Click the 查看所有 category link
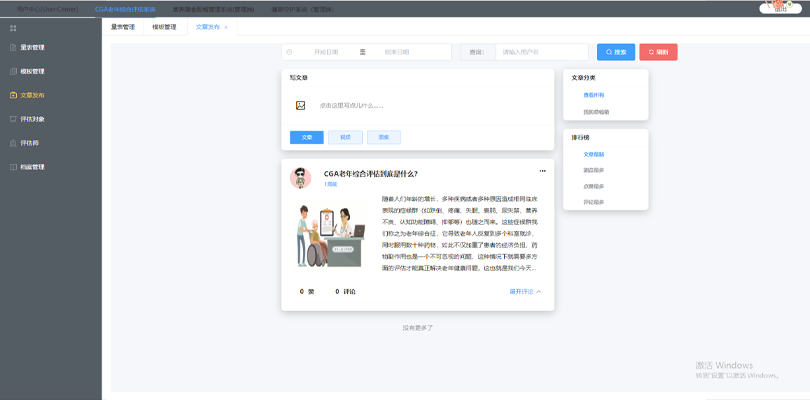Screen dimensions: 810x400 [594, 95]
